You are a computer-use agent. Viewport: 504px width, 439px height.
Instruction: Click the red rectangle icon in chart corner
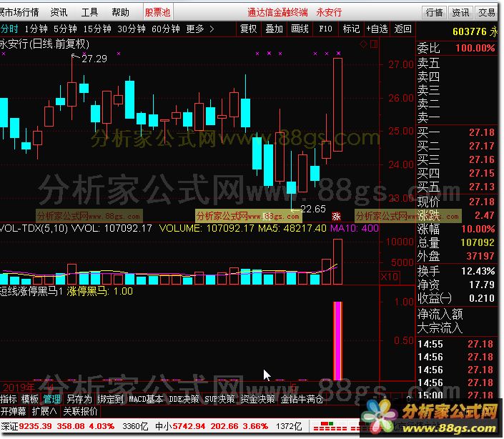(374, 44)
